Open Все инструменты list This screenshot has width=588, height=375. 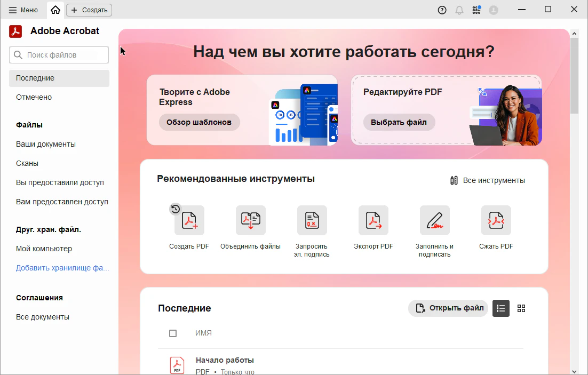coord(488,180)
